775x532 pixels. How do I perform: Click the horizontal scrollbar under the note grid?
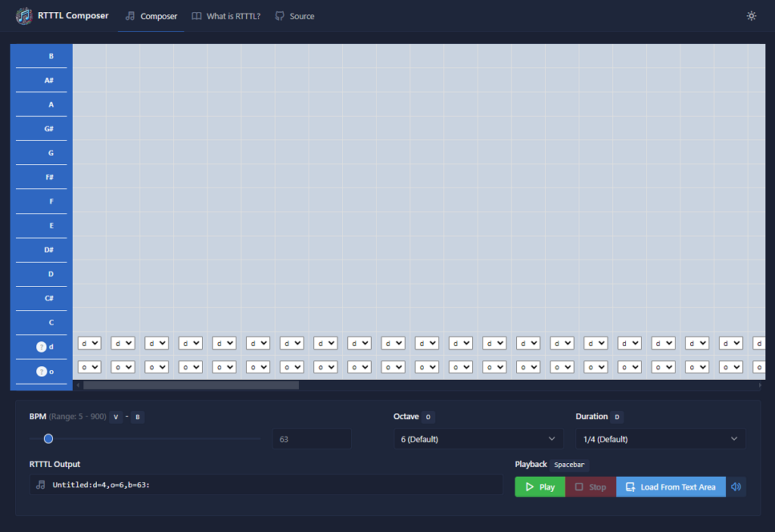(191, 385)
